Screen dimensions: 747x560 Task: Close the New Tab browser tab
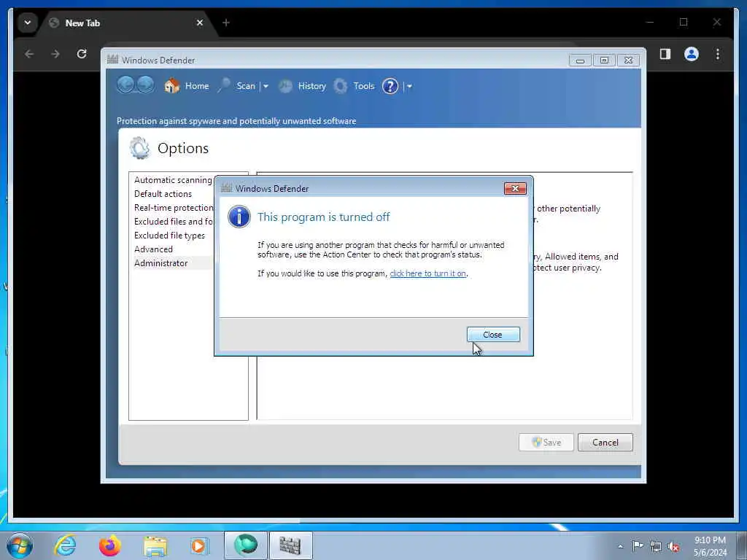pyautogui.click(x=200, y=23)
